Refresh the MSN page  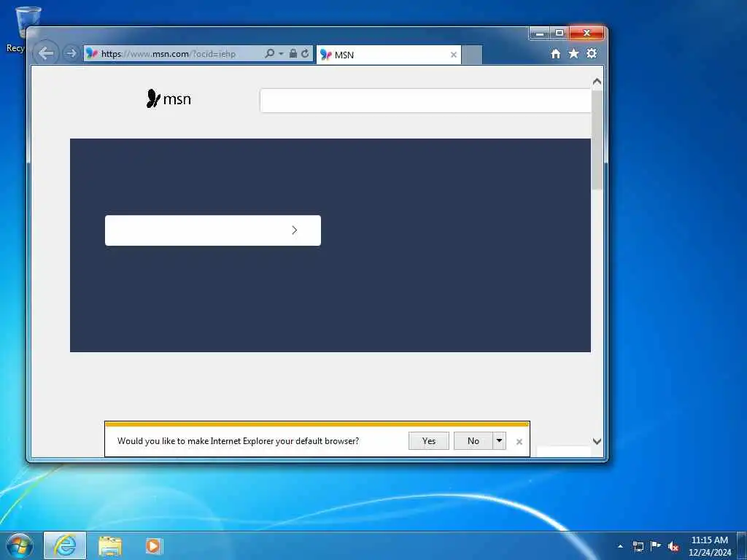[305, 54]
